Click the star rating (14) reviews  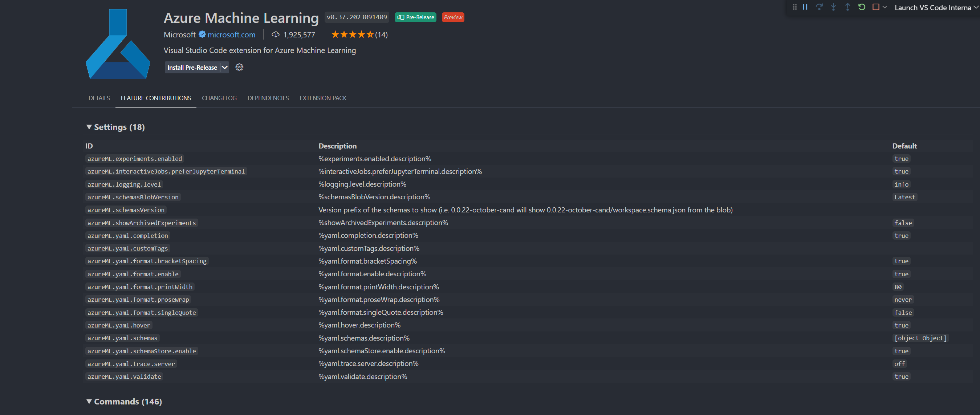tap(359, 34)
